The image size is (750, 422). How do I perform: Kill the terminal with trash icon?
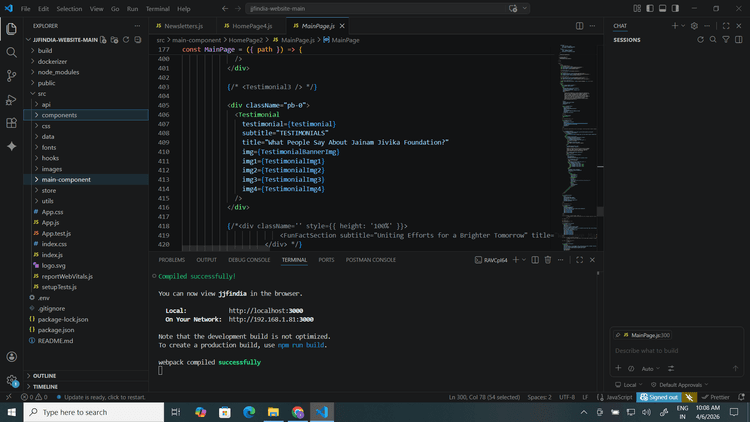(x=547, y=259)
